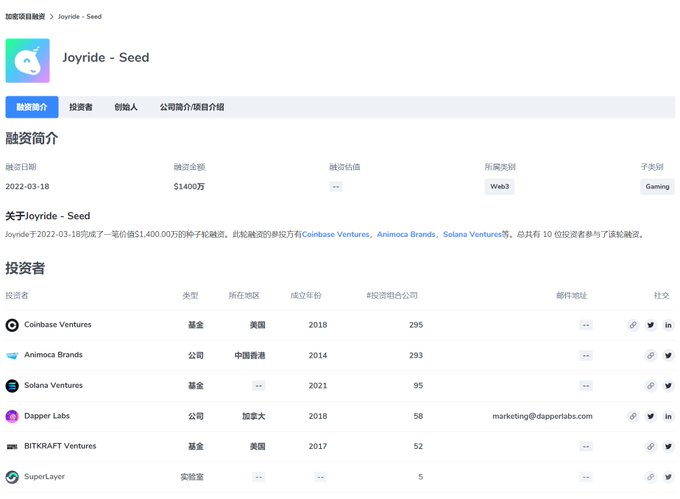
Task: Switch to the 投资者 tab
Action: [x=81, y=107]
